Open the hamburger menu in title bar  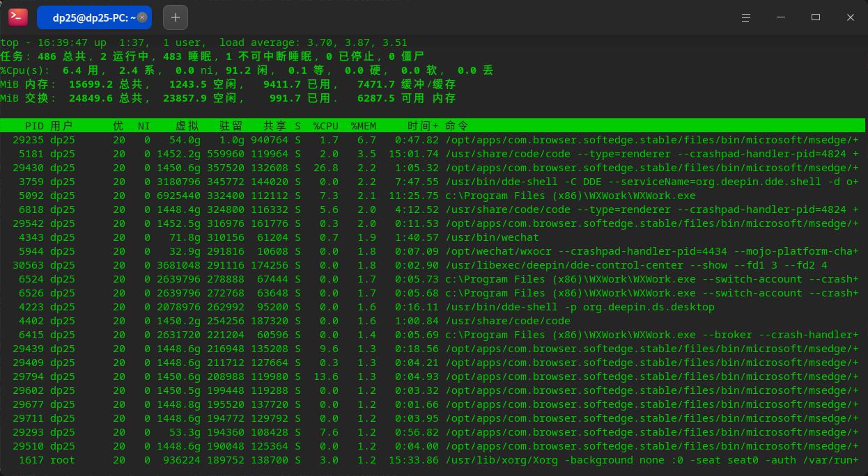coord(746,17)
